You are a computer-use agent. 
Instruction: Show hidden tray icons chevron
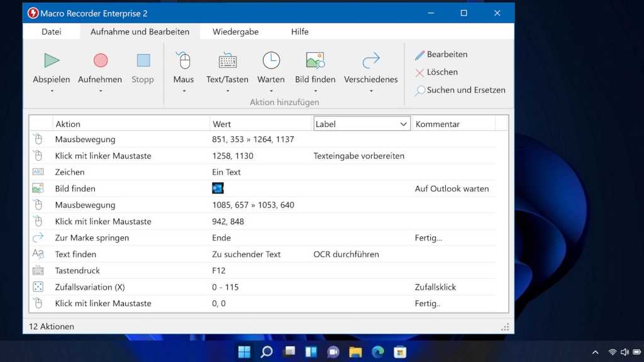595,352
